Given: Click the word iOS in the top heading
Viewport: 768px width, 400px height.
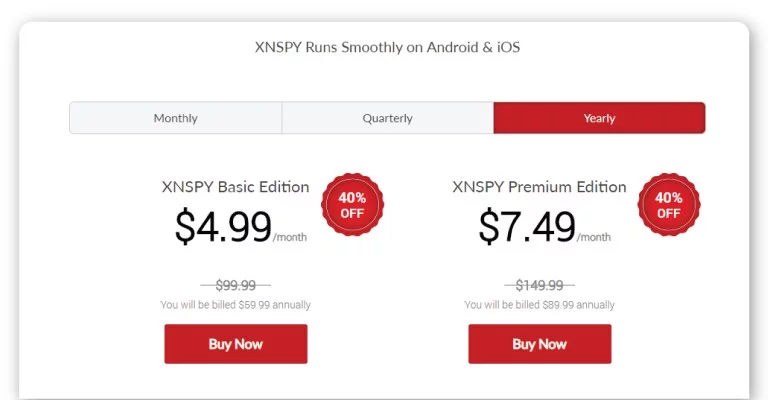Looking at the screenshot, I should point(508,47).
